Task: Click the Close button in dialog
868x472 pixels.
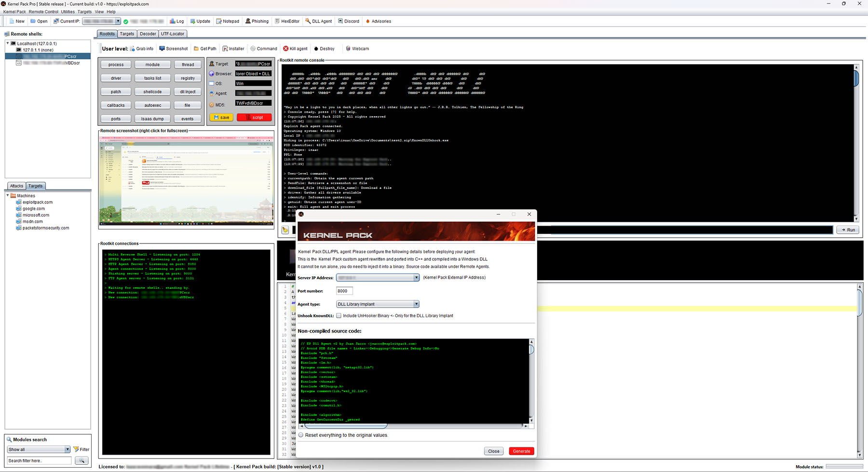Action: click(x=493, y=451)
